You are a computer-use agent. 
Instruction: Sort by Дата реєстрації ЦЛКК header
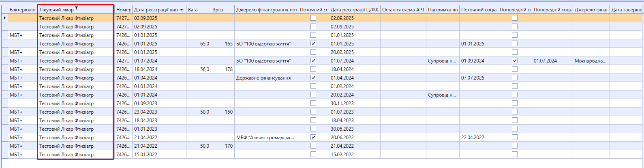354,10
